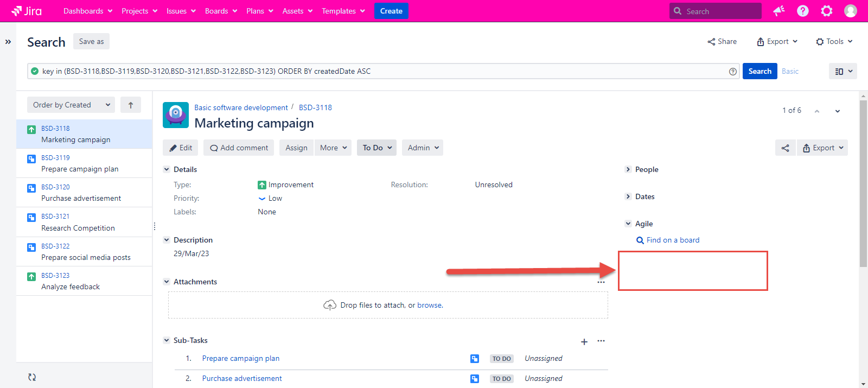Image resolution: width=868 pixels, height=388 pixels.
Task: Open the Order by Created dropdown
Action: point(71,105)
